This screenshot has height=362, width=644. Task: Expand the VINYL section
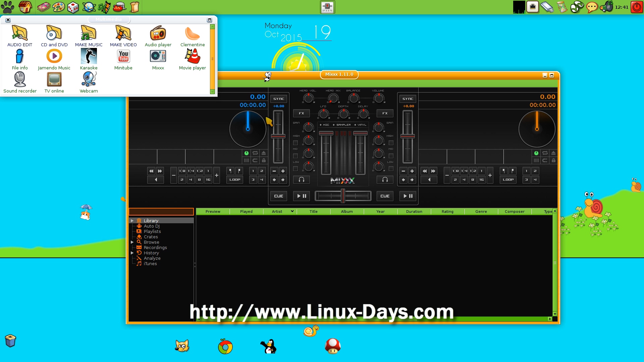click(x=360, y=125)
